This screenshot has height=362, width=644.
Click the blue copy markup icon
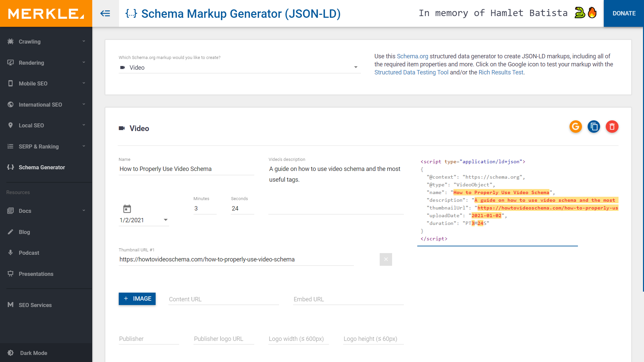click(594, 127)
